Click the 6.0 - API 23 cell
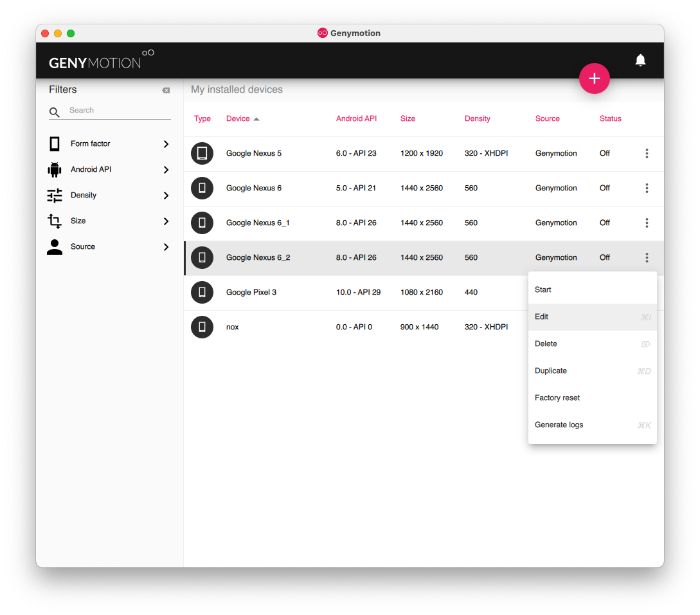 (x=356, y=153)
